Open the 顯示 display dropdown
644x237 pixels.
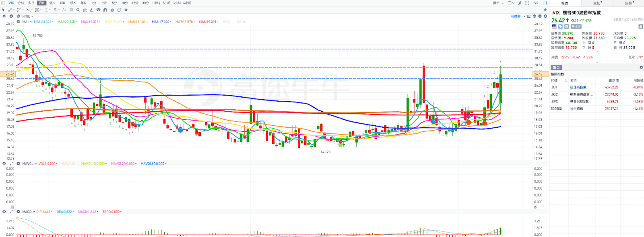[498, 3]
